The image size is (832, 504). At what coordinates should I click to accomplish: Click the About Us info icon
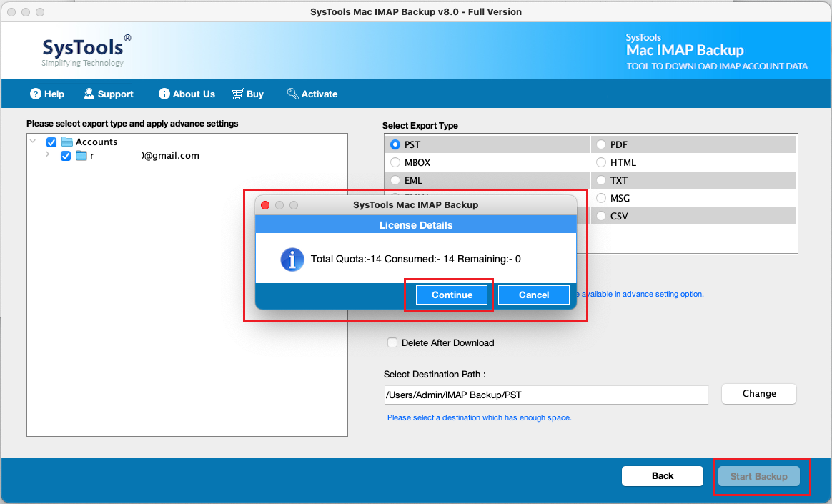coord(164,94)
